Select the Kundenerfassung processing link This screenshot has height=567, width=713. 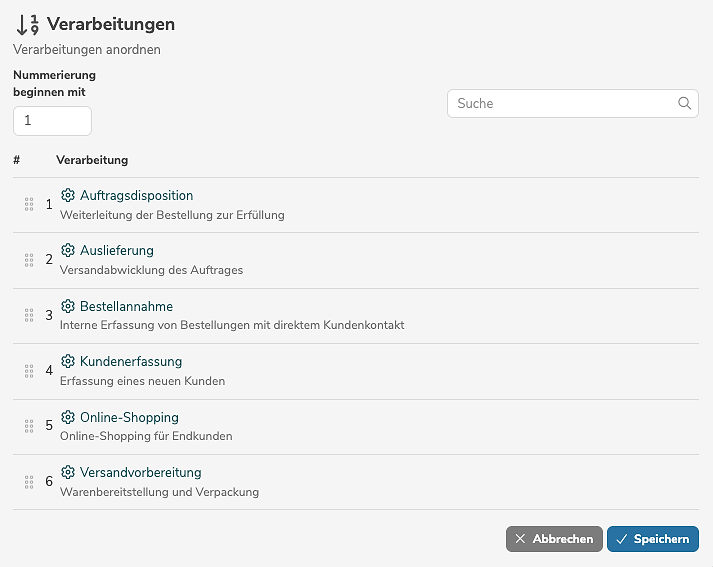coord(130,361)
